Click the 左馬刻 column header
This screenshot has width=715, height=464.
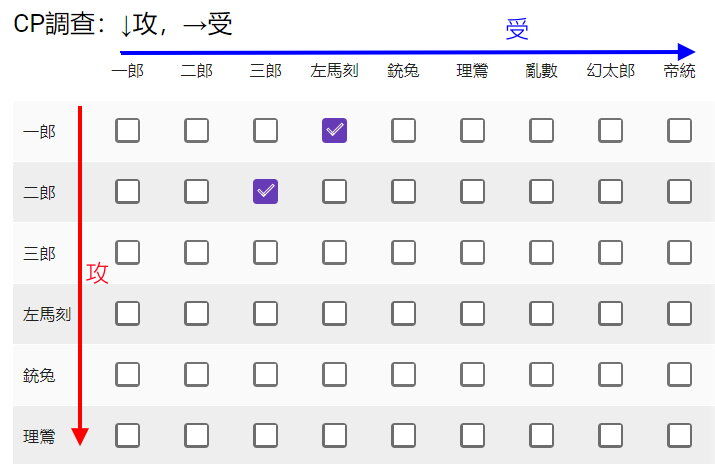(334, 71)
